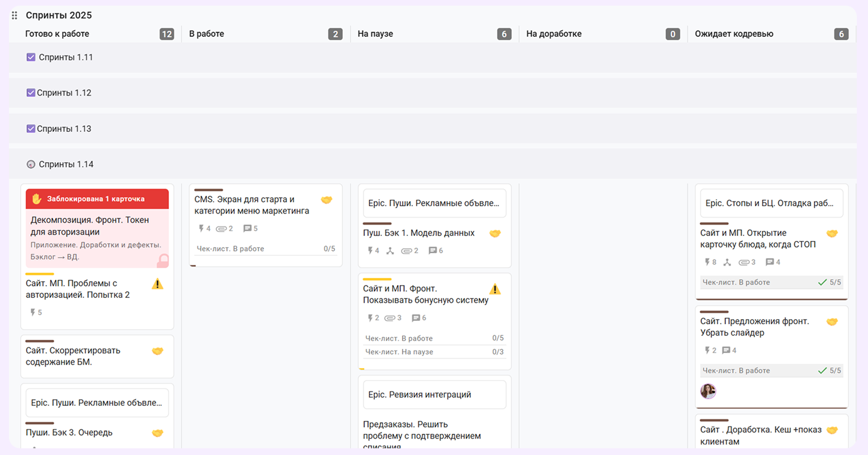Click yellow color bar on бонусную систему card
Screen dimensions: 868x455
(x=377, y=279)
